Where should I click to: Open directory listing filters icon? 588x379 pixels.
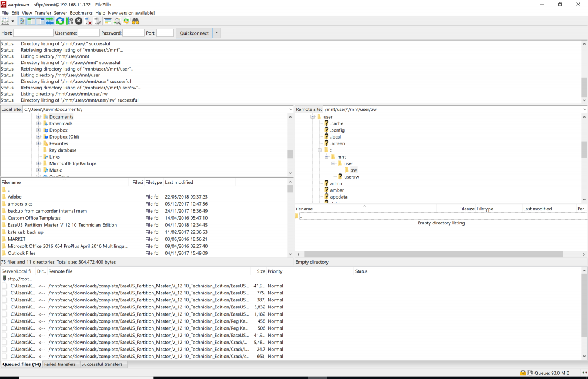[x=108, y=21]
